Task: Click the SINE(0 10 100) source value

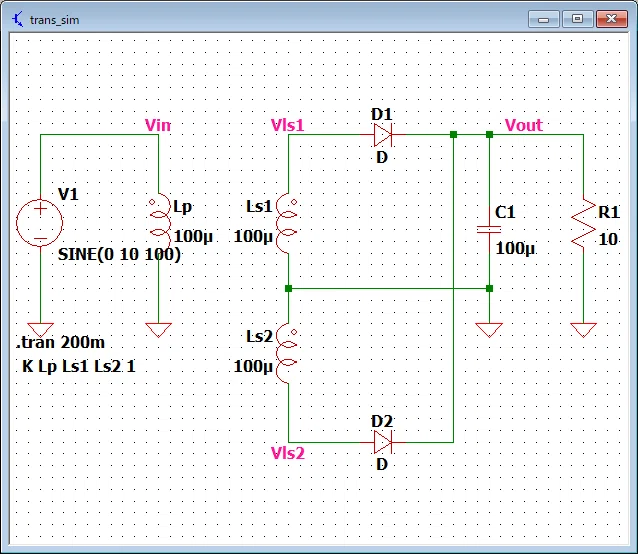Action: pyautogui.click(x=119, y=255)
